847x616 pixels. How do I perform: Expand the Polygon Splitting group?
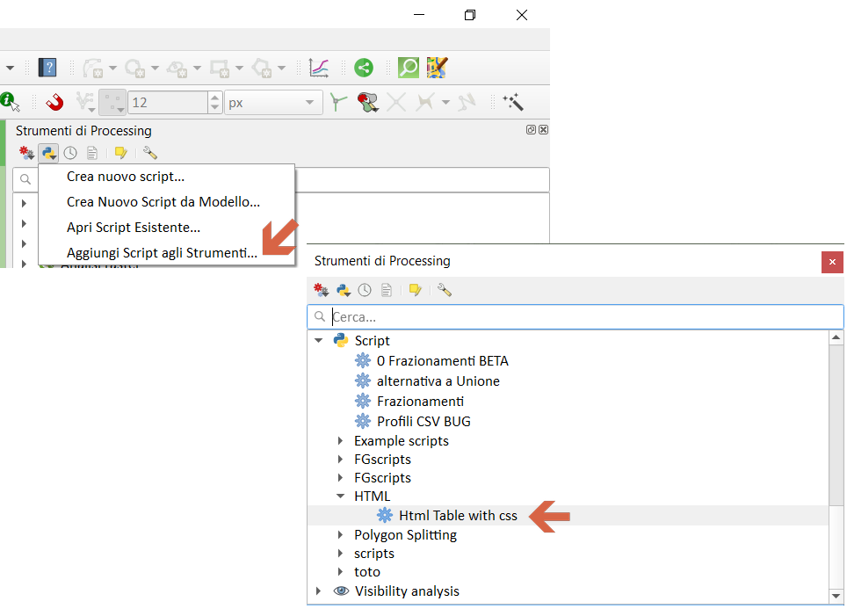[342, 535]
